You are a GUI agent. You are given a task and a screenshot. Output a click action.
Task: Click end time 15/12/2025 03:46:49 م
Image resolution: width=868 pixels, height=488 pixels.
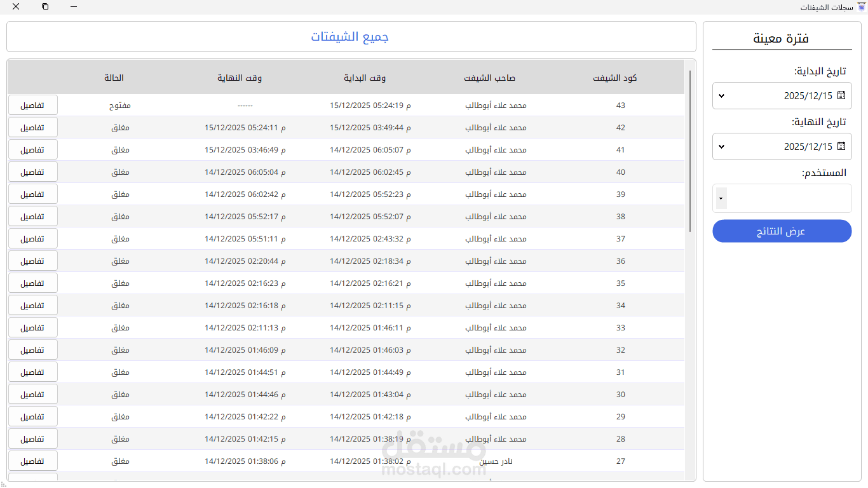[245, 150]
